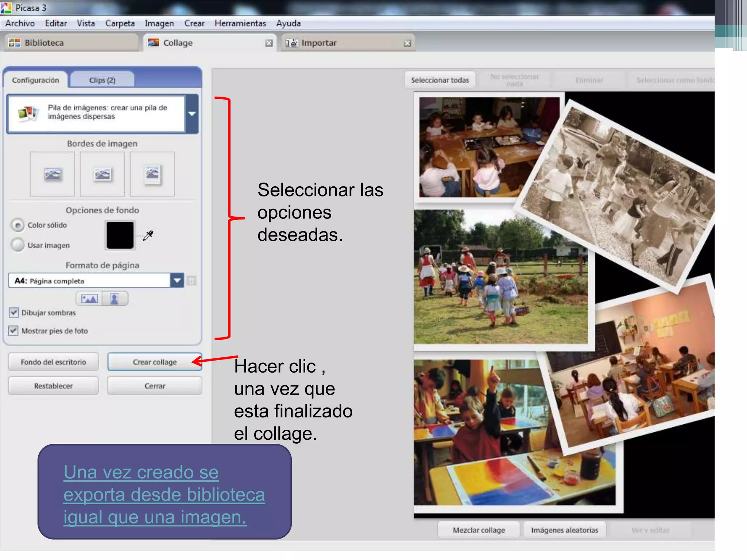Click the Seleccionar todas button
This screenshot has width=747, height=560.
tap(440, 80)
